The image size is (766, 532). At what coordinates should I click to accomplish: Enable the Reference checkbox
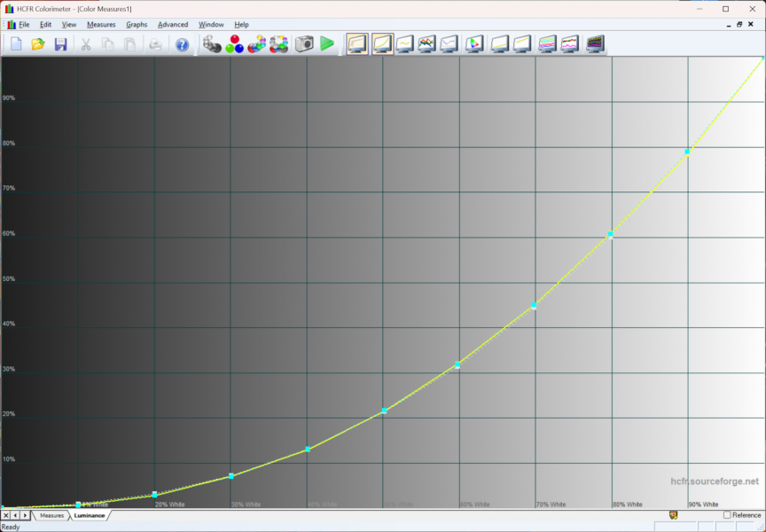click(x=727, y=515)
